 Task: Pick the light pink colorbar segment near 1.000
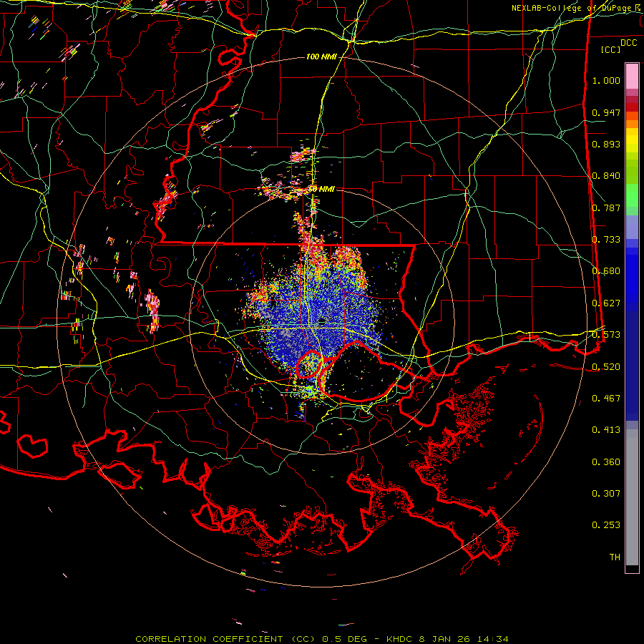pos(632,76)
